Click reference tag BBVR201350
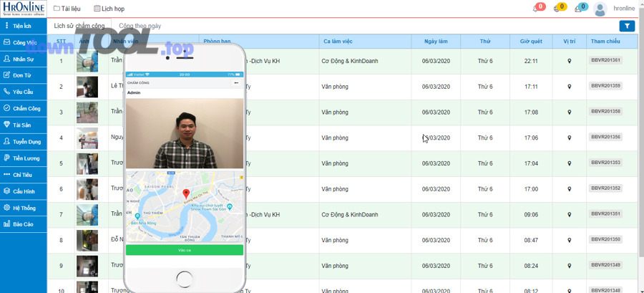This screenshot has width=644, height=293. point(605,239)
